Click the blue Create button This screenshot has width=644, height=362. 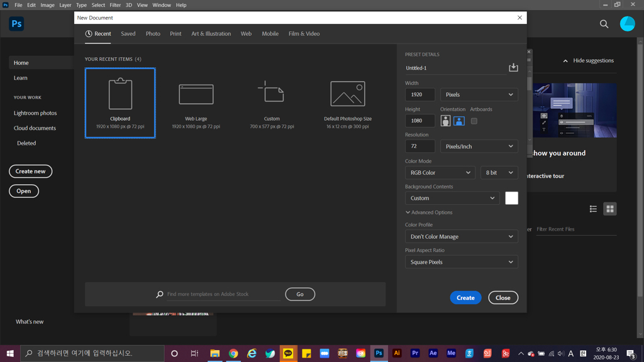pyautogui.click(x=465, y=297)
